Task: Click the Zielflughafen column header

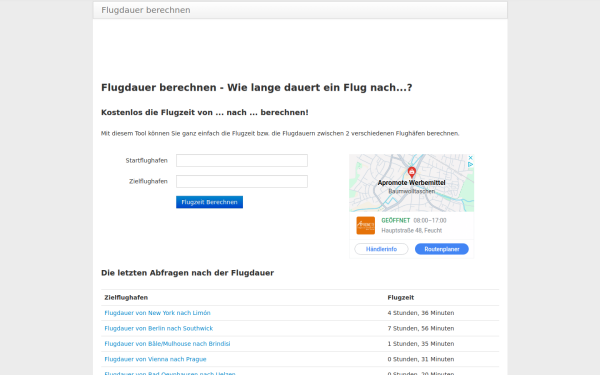Action: click(x=126, y=297)
